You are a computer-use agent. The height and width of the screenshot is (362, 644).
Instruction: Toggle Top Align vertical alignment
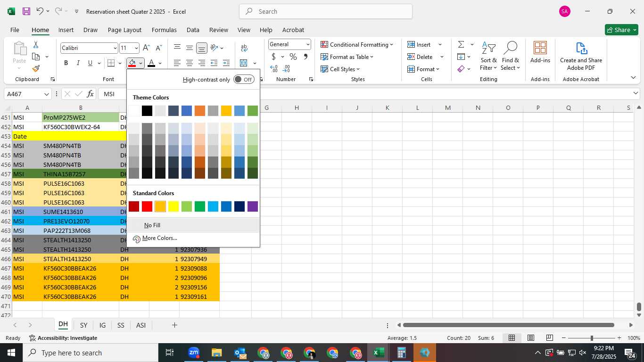tap(177, 48)
